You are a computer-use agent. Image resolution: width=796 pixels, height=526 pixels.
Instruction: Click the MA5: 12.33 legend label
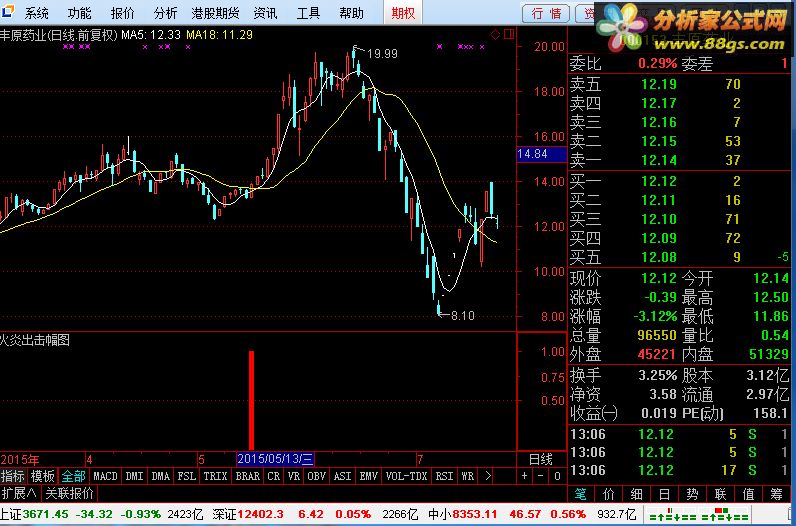pyautogui.click(x=150, y=35)
